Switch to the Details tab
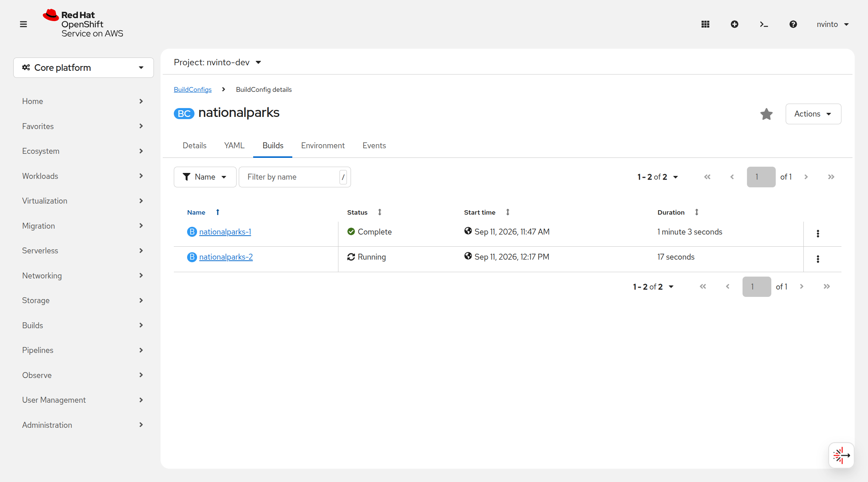Viewport: 868px width, 482px height. pos(194,146)
